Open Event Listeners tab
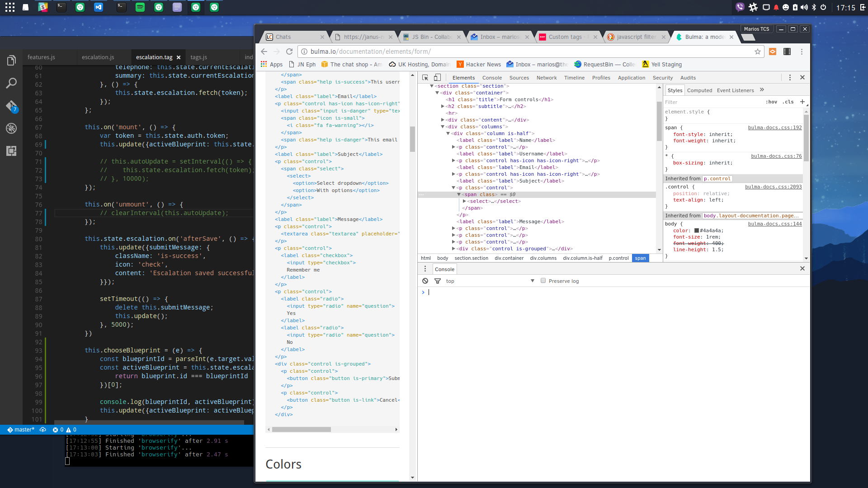868x488 pixels. tap(735, 90)
